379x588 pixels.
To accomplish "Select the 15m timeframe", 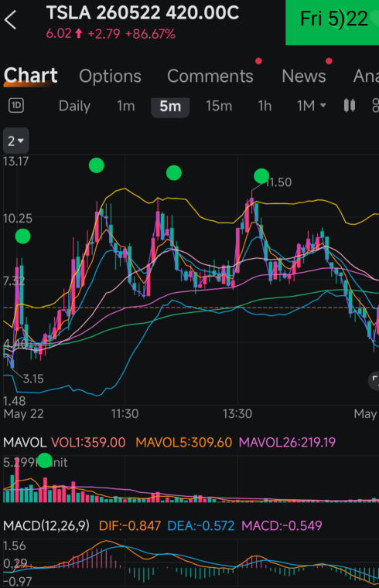I will (219, 106).
